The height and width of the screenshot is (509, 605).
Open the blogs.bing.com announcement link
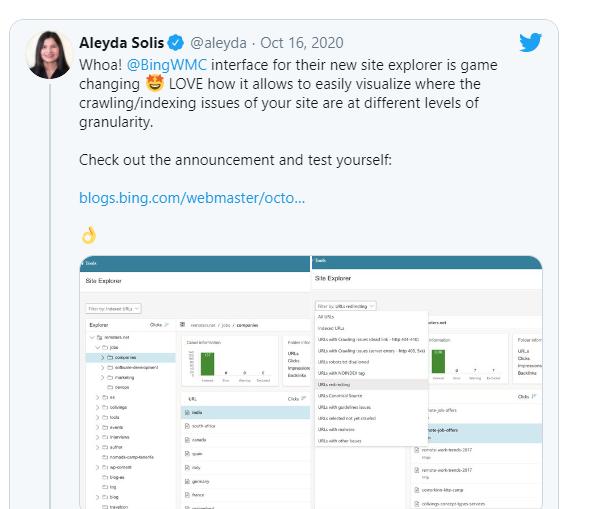click(192, 197)
